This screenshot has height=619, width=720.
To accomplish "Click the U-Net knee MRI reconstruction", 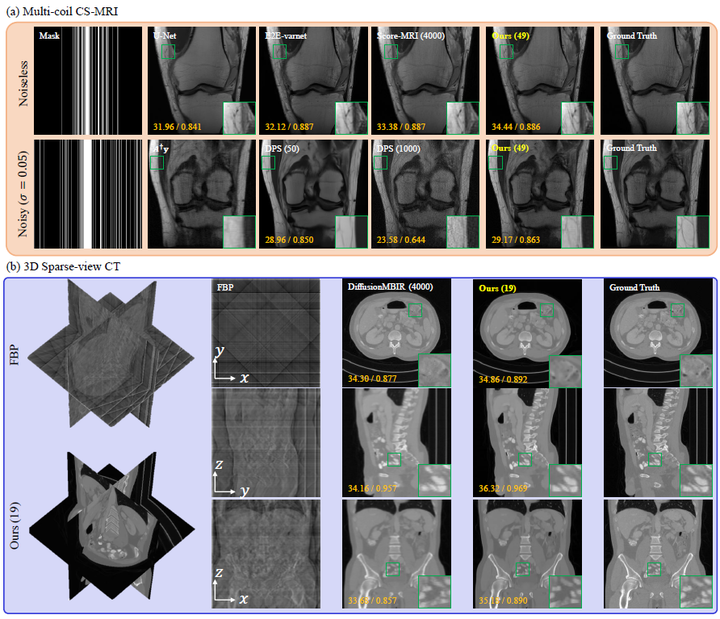I will click(200, 80).
